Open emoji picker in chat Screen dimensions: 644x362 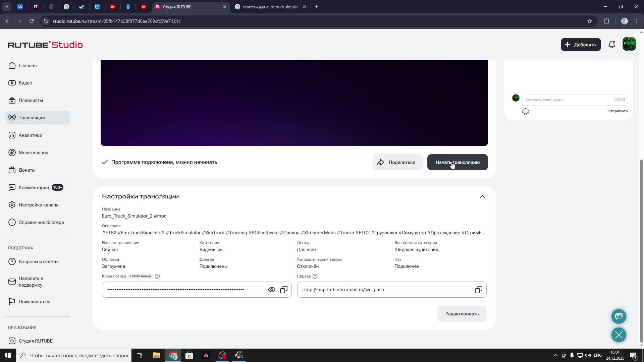click(525, 112)
